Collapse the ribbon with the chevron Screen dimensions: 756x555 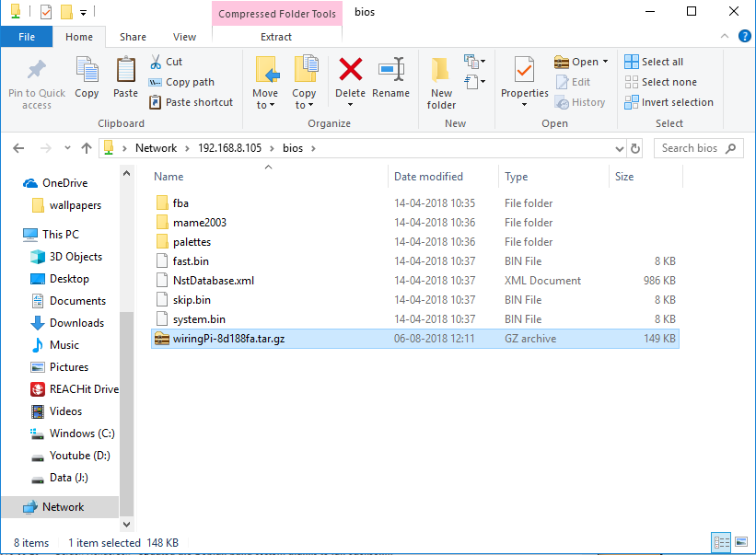pyautogui.click(x=725, y=36)
